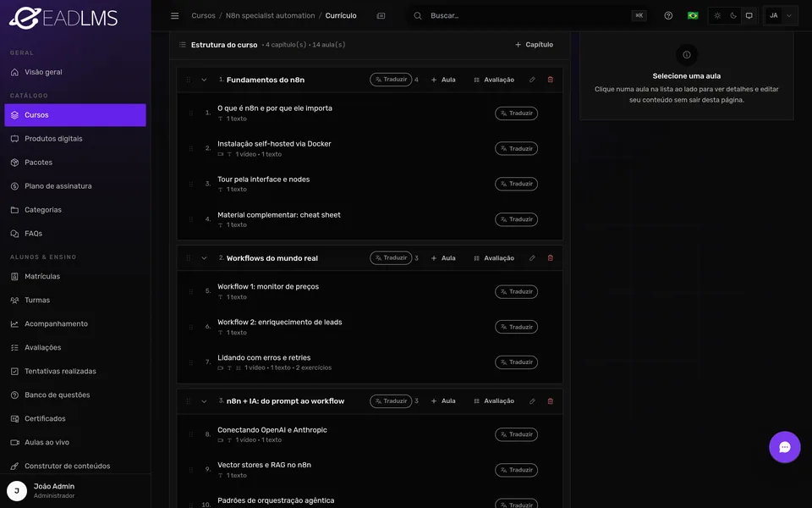
Task: Add Aula to Fundamentos do n8n
Action: click(443, 80)
